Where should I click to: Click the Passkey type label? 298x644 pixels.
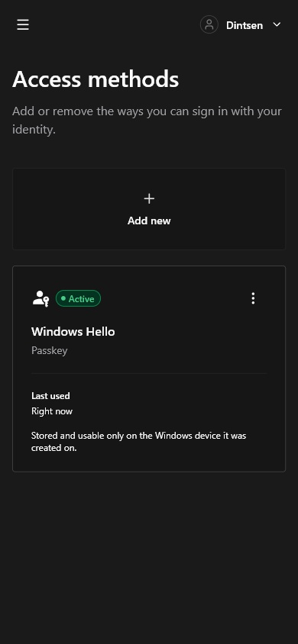[x=50, y=351]
